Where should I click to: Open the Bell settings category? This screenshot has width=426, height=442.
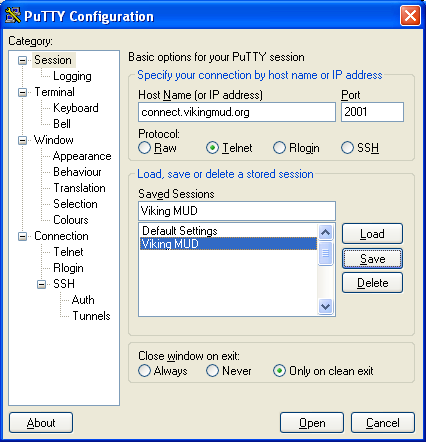pos(62,124)
